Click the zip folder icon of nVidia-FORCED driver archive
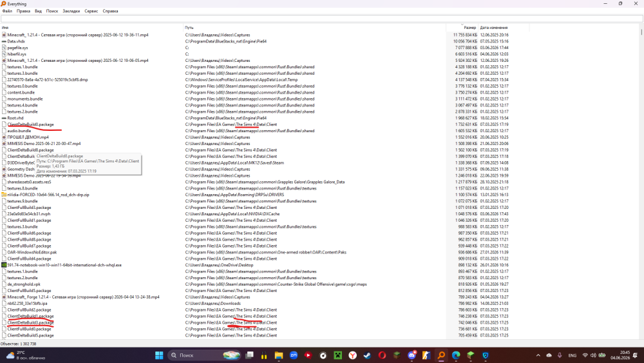The image size is (644, 363). click(x=4, y=195)
